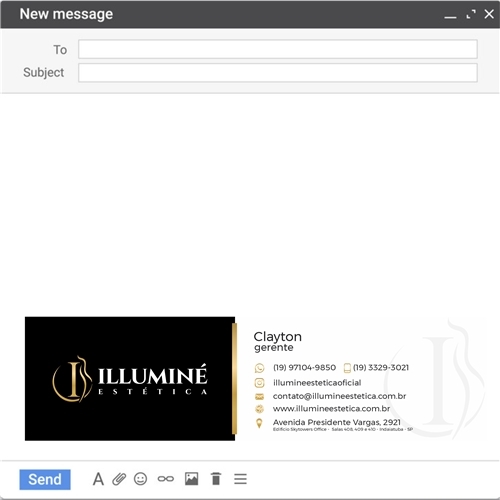This screenshot has height=500, width=500.
Task: Discard draft with trash icon
Action: (216, 479)
